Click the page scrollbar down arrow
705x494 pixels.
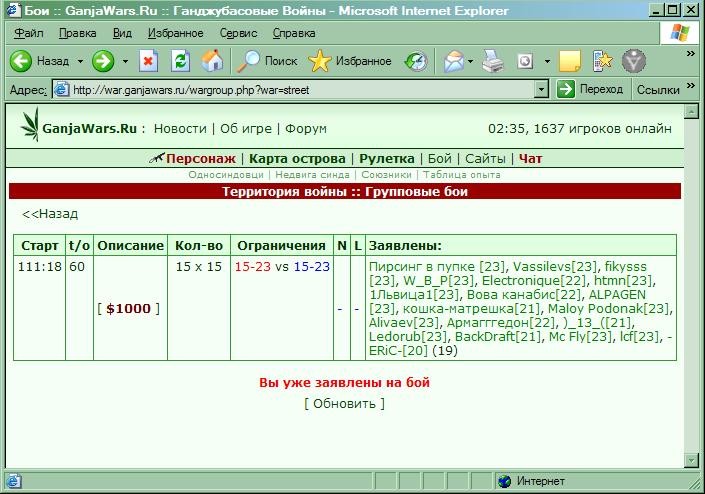pos(691,460)
